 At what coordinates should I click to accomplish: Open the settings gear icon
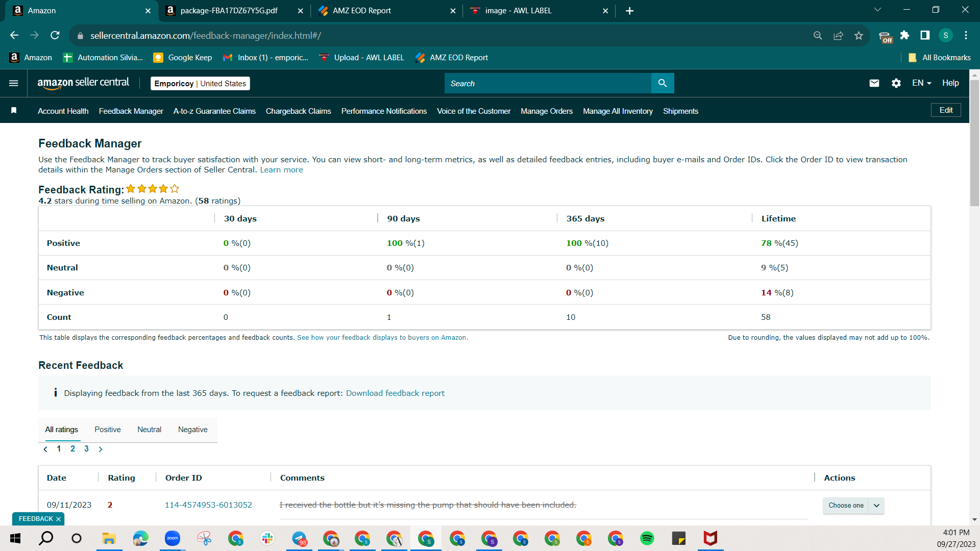click(896, 83)
